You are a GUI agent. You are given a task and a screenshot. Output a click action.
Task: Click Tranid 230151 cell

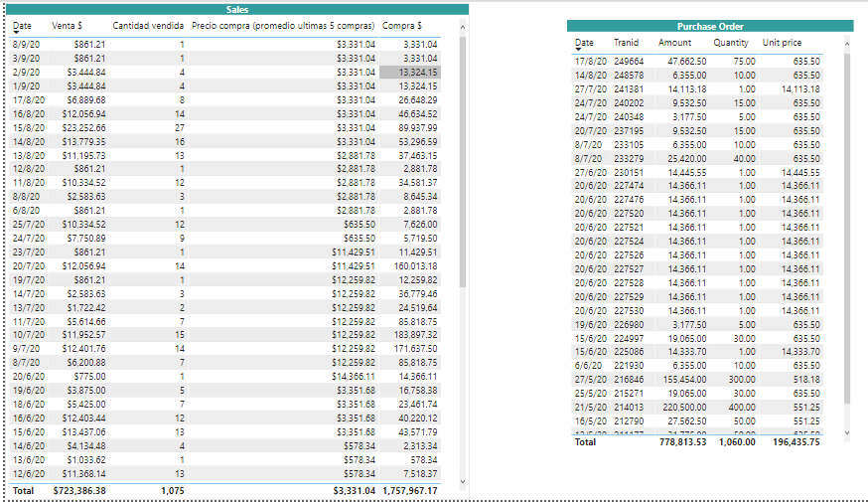tap(629, 172)
